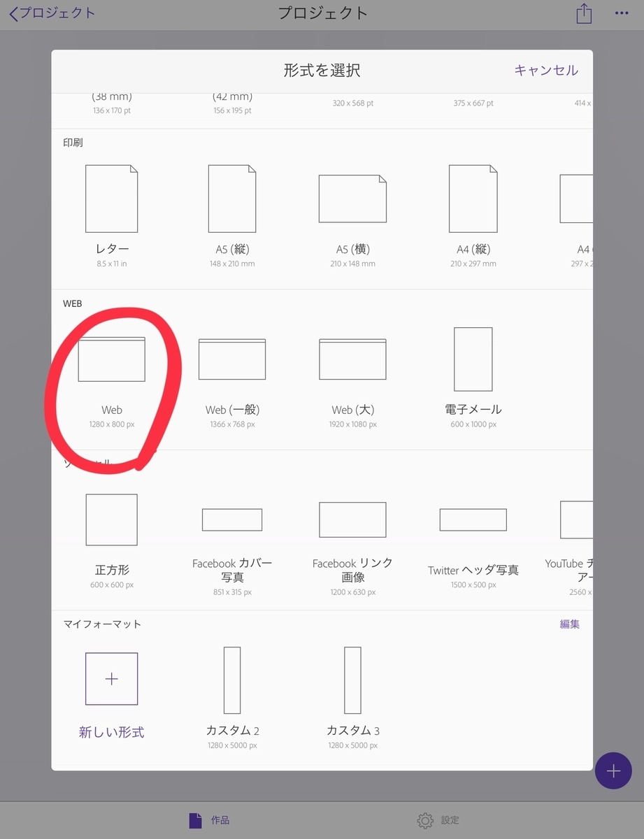
Task: Open the More options ellipsis menu
Action: tap(622, 13)
